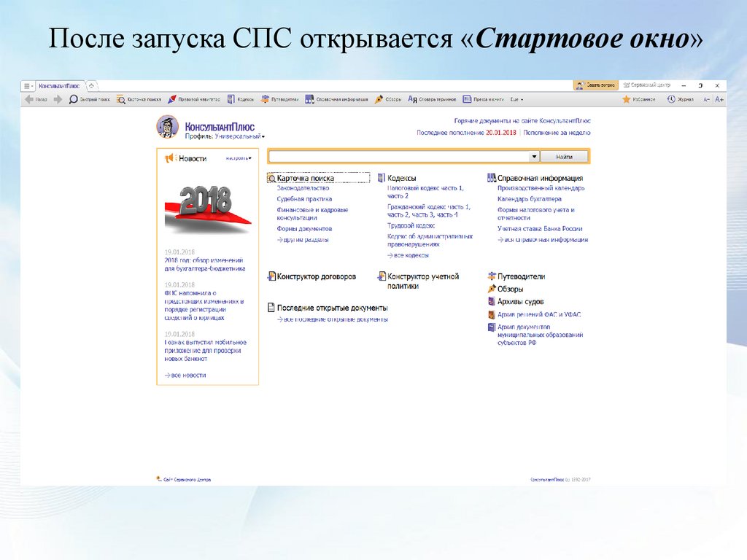Image resolution: width=747 pixels, height=560 pixels.
Task: Open Гражданский кодекс часть 1
Action: coord(429,211)
